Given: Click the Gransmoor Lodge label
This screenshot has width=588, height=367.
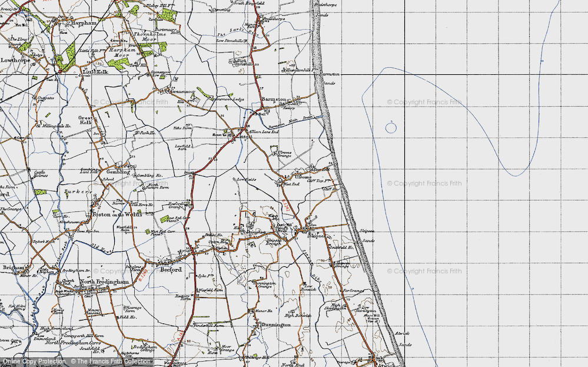Looking at the screenshot, I should pos(228,100).
